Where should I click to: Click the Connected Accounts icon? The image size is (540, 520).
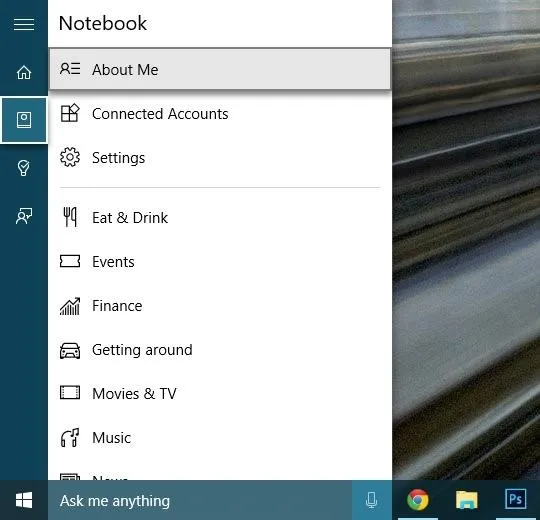[70, 113]
